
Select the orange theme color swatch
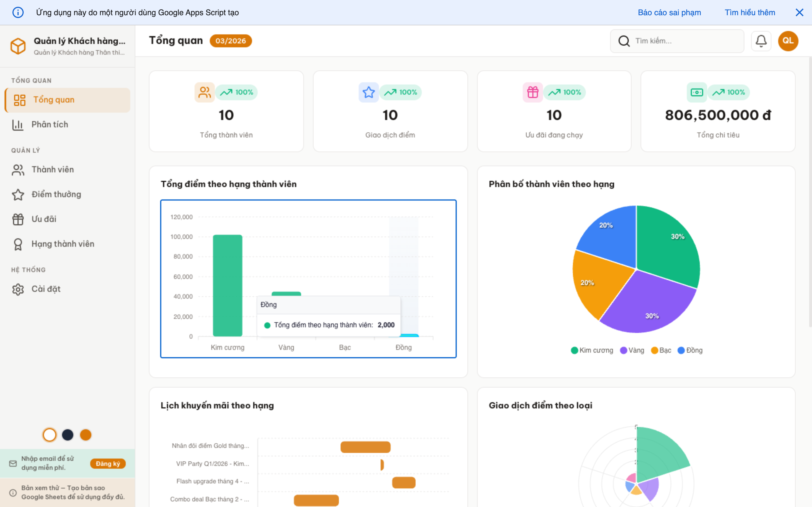point(85,435)
